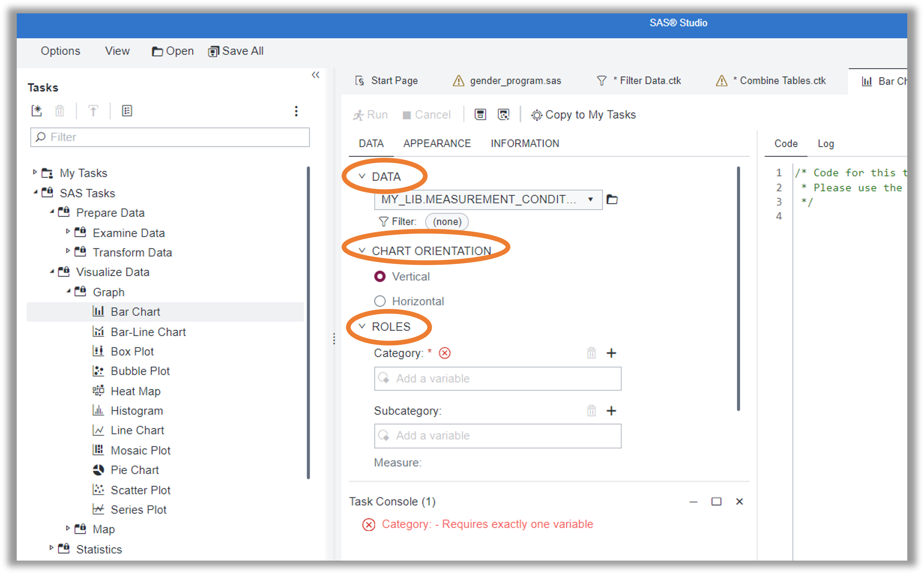
Task: Collapse the left navigation pane with the double chevron
Action: [315, 75]
